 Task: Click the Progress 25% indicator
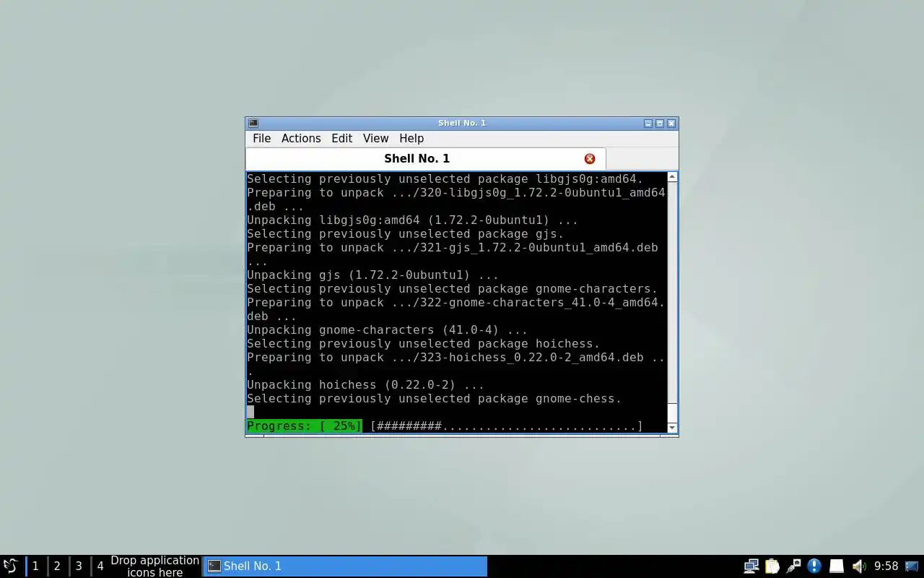click(305, 426)
